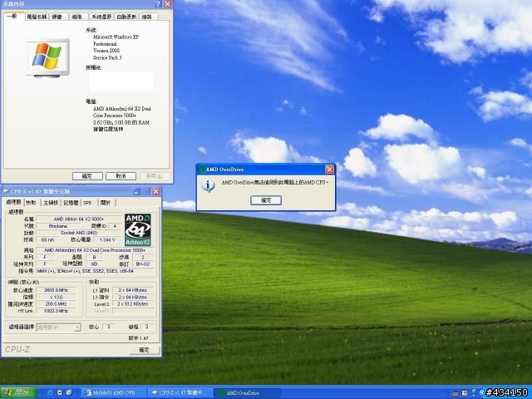
Task: Click the greyed 套用 apply button
Action: tap(155, 176)
